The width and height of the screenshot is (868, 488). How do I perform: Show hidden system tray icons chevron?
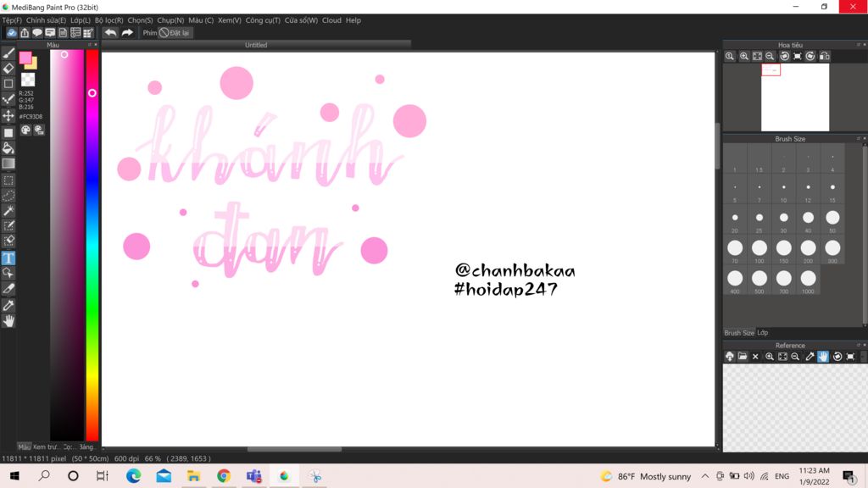tap(704, 476)
